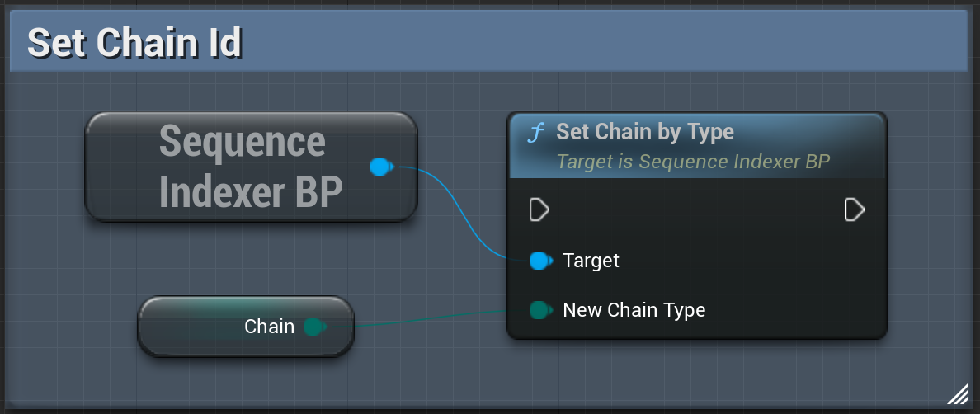Click the Set Chain by Type node title

(645, 132)
